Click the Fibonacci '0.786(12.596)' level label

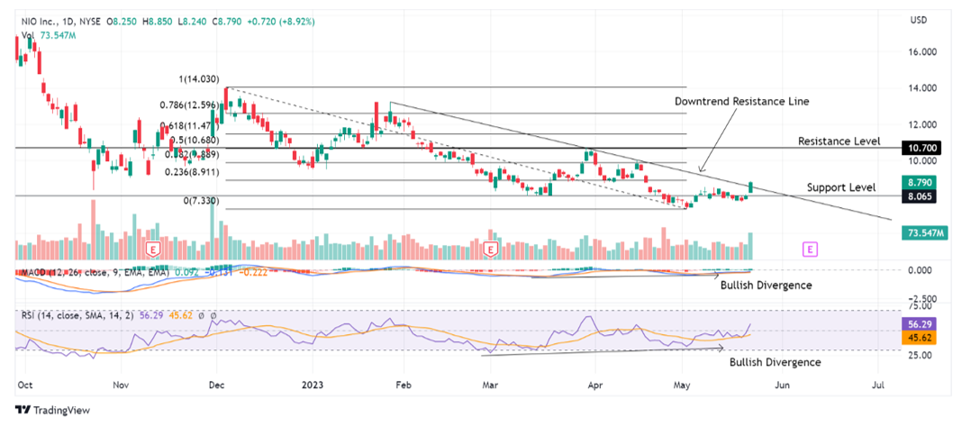tap(189, 105)
